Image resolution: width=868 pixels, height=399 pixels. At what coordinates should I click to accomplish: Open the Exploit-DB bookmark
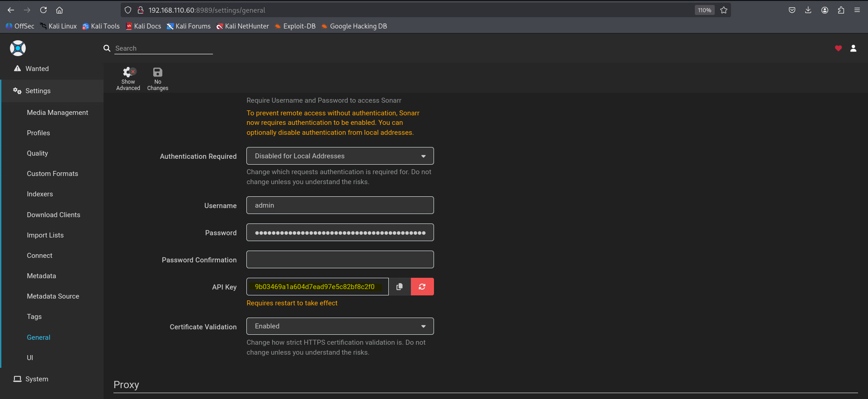click(x=295, y=26)
